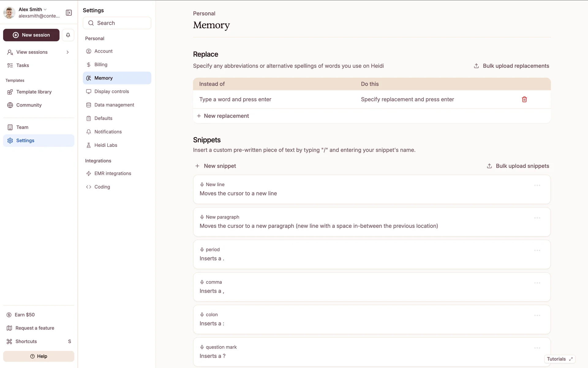Collapse the left sidebar panel icon

(69, 13)
